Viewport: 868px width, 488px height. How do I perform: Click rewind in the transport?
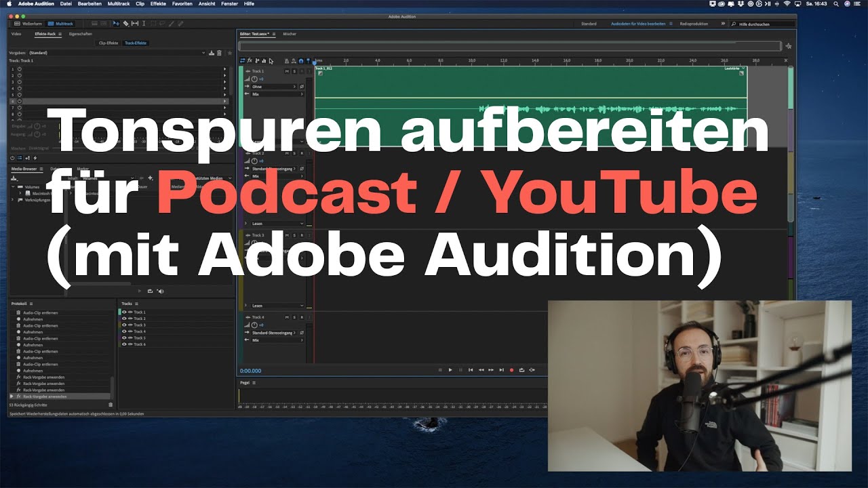[481, 370]
